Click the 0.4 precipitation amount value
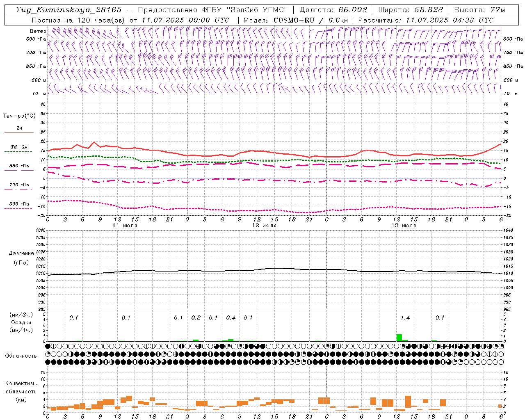 point(231,318)
